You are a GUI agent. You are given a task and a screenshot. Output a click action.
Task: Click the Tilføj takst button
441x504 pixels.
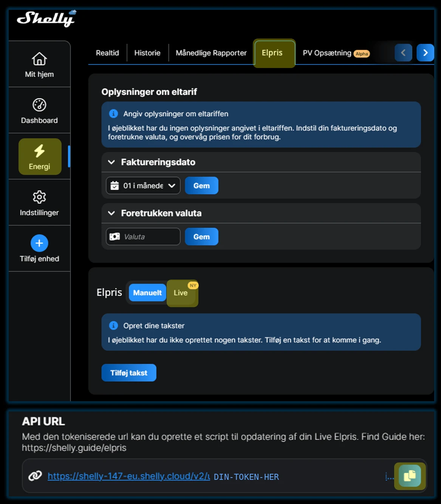[129, 373]
